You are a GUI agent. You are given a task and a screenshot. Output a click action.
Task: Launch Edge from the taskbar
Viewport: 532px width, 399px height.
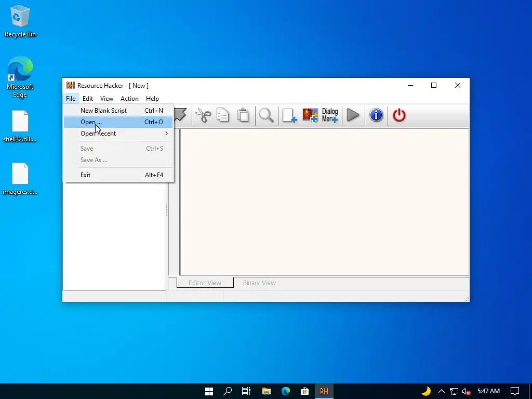pyautogui.click(x=286, y=391)
